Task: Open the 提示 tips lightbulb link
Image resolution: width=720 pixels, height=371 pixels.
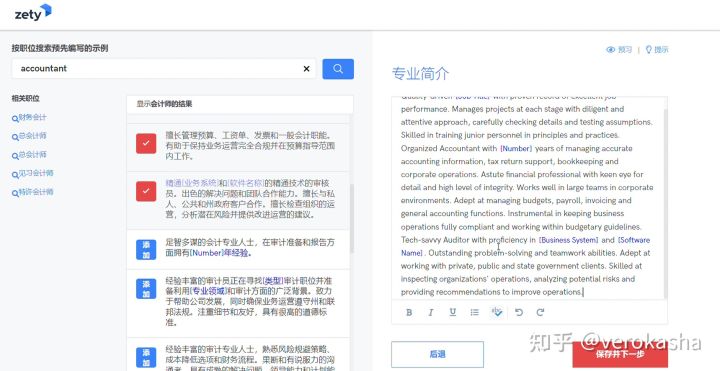Action: 657,50
